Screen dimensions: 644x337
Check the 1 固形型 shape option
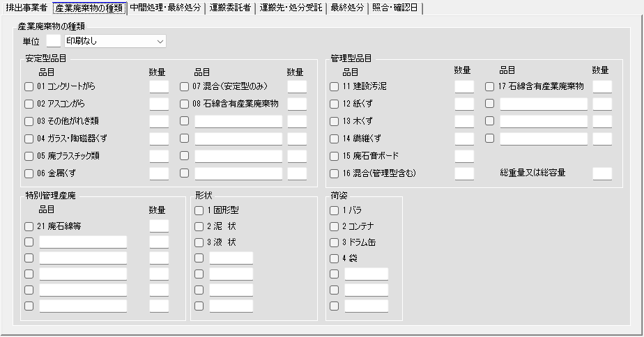[x=199, y=210]
